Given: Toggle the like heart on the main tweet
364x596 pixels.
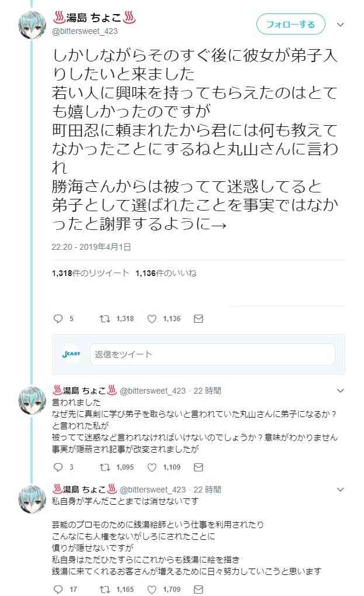Looking at the screenshot, I should [152, 319].
